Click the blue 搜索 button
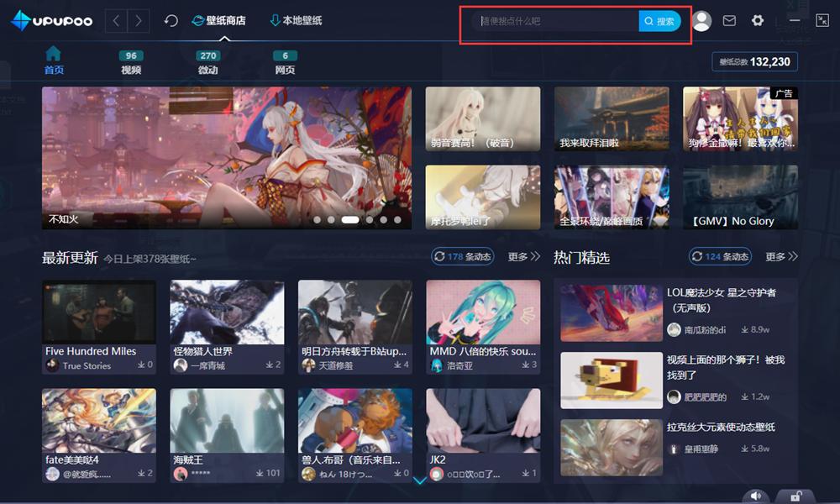 click(659, 22)
